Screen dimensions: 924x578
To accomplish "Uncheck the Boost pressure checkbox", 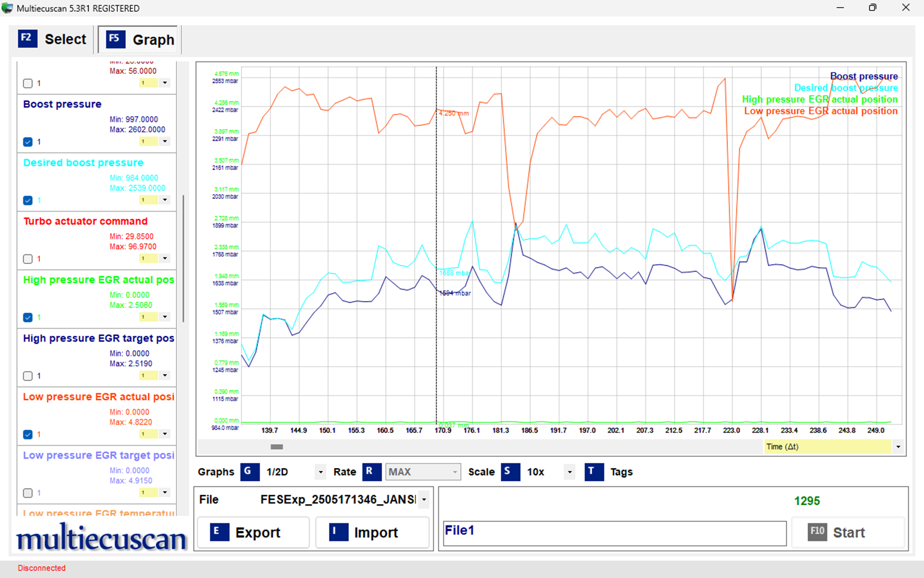I will pos(28,141).
